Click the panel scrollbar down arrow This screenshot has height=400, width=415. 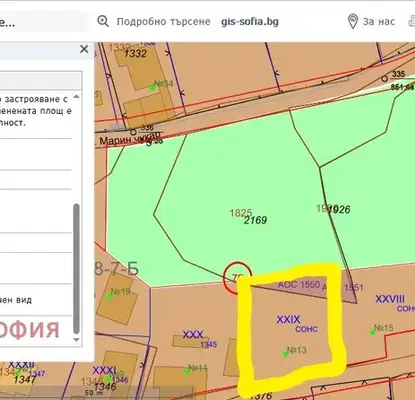pyautogui.click(x=76, y=340)
